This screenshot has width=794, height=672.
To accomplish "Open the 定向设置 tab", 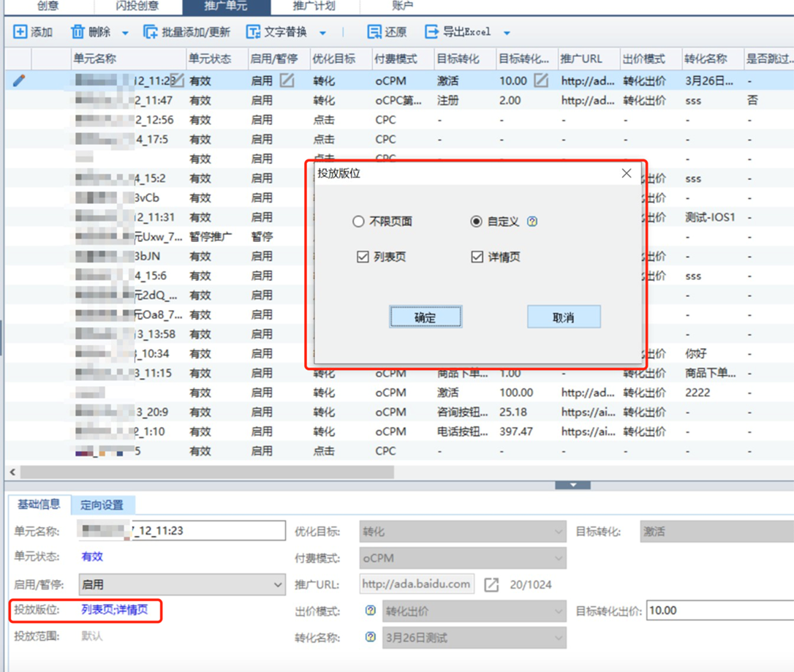I will tap(102, 505).
